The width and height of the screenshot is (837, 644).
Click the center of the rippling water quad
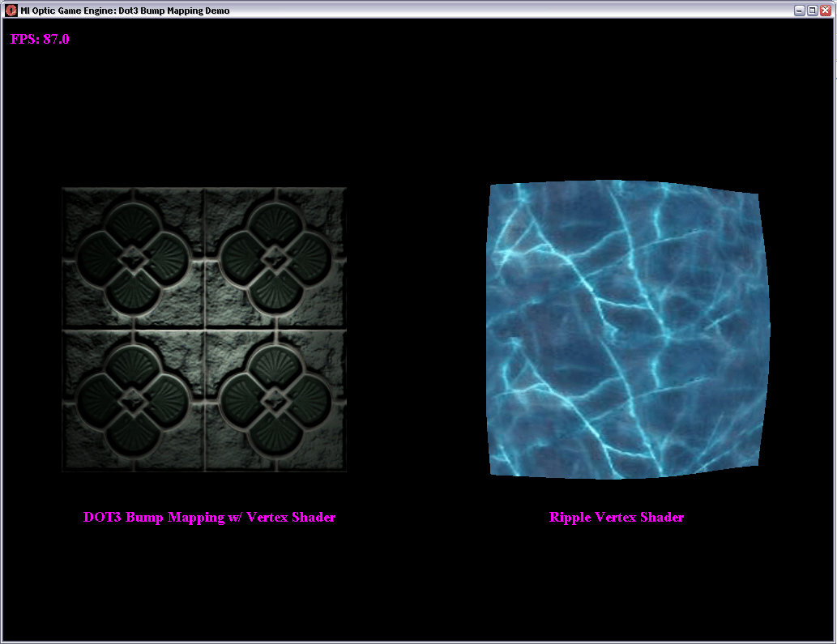[x=627, y=330]
